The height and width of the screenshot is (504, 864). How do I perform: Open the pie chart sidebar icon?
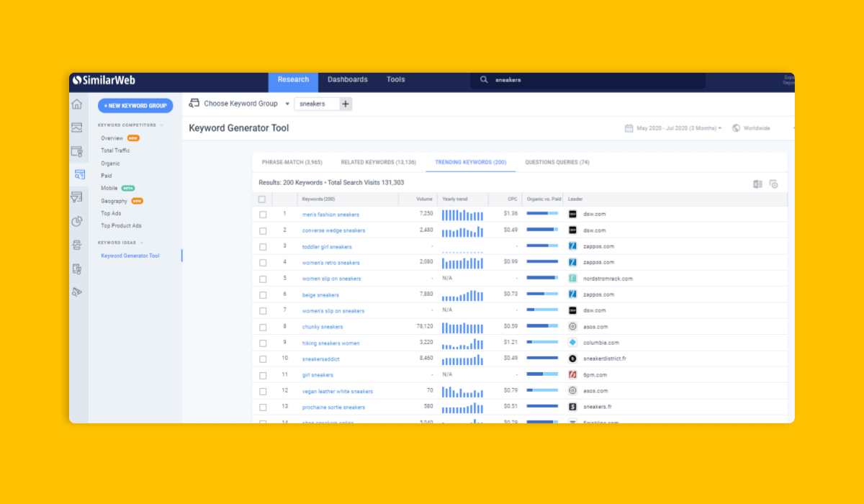pyautogui.click(x=77, y=222)
